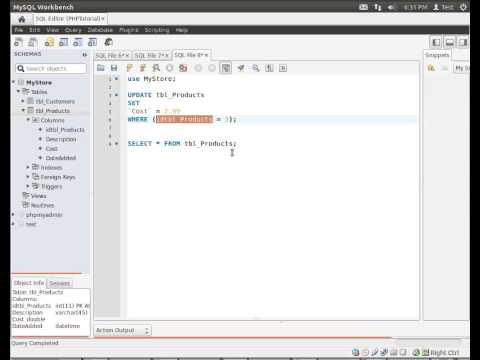Open the File menu
480x360 pixels.
19,30
